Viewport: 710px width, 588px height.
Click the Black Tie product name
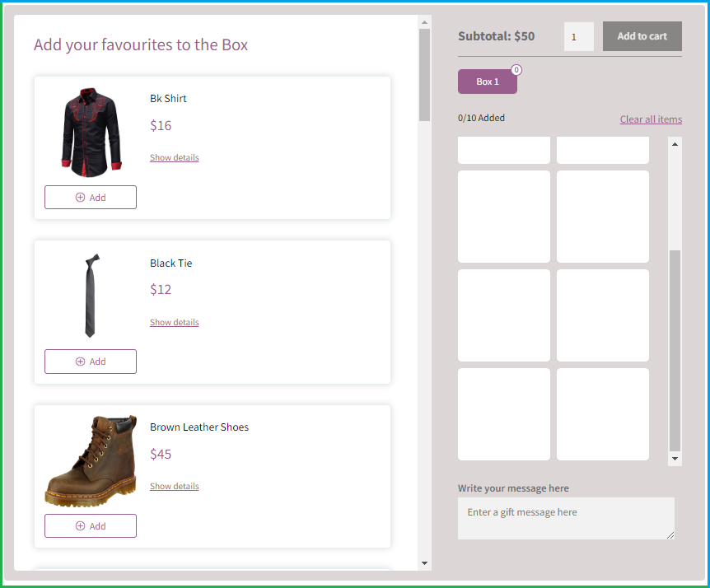click(x=170, y=263)
